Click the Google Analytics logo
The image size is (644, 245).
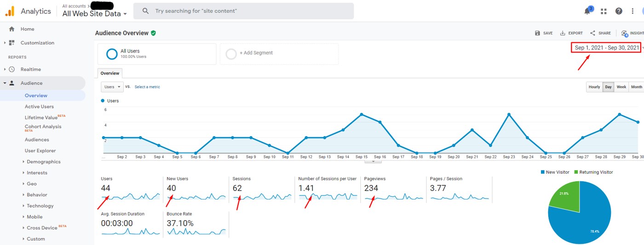coord(10,11)
